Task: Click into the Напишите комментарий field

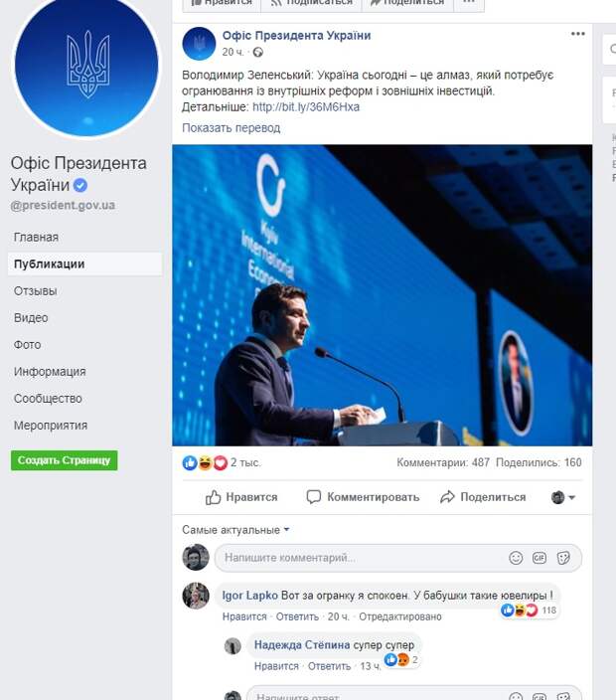Action: [x=364, y=558]
